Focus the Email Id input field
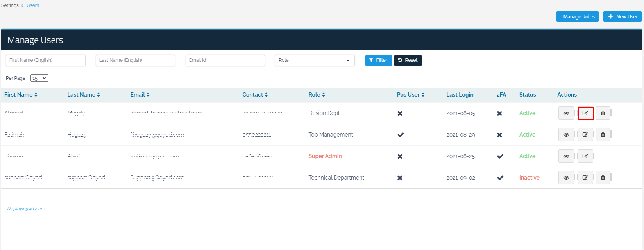This screenshot has height=250, width=644. tap(225, 60)
